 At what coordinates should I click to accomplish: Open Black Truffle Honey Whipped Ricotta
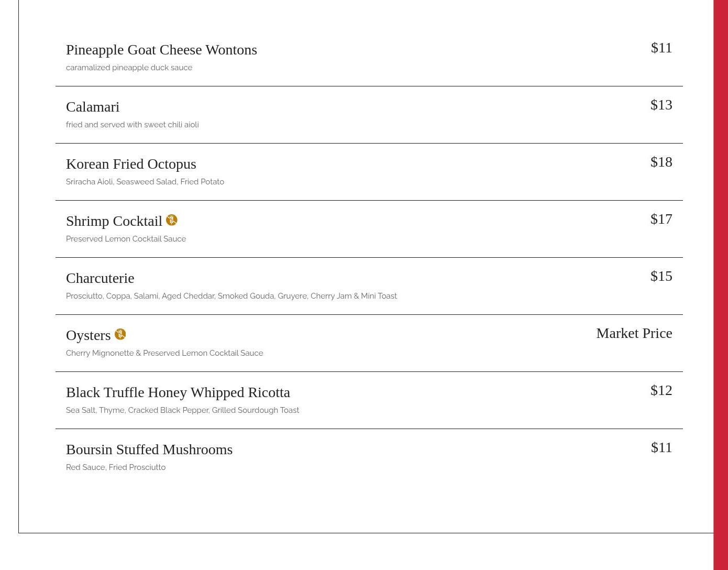[x=178, y=392]
